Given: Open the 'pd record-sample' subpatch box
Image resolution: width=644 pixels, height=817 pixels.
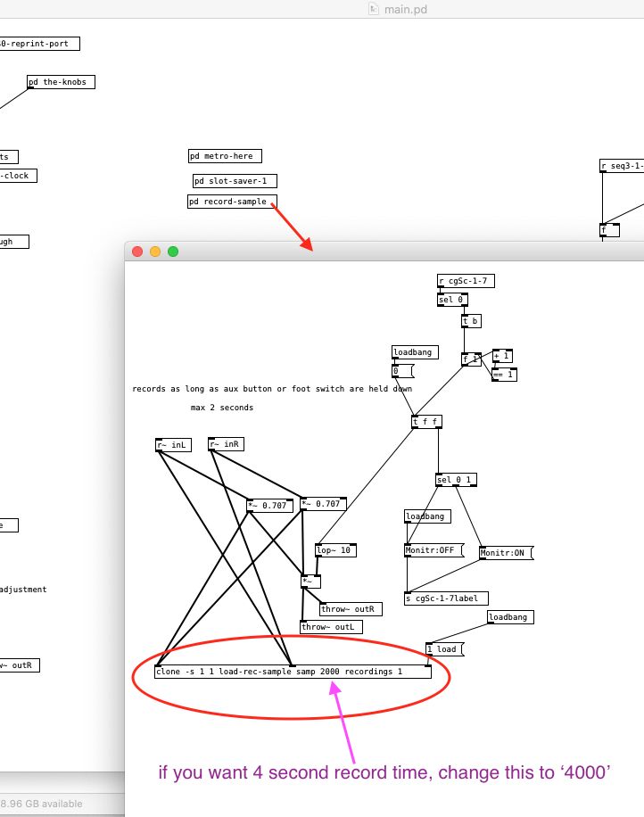Looking at the screenshot, I should click(x=232, y=201).
